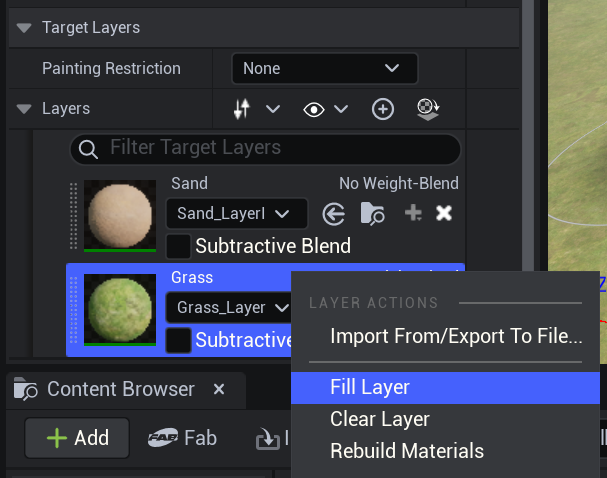The width and height of the screenshot is (607, 478).
Task: Use selected asset for Sand layer
Action: click(333, 214)
